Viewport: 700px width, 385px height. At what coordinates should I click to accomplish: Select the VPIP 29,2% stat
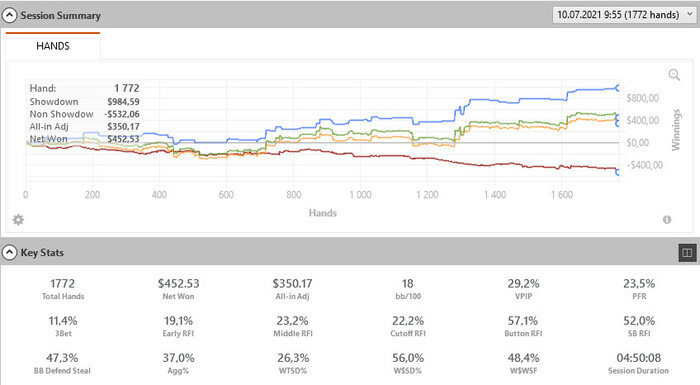[523, 289]
